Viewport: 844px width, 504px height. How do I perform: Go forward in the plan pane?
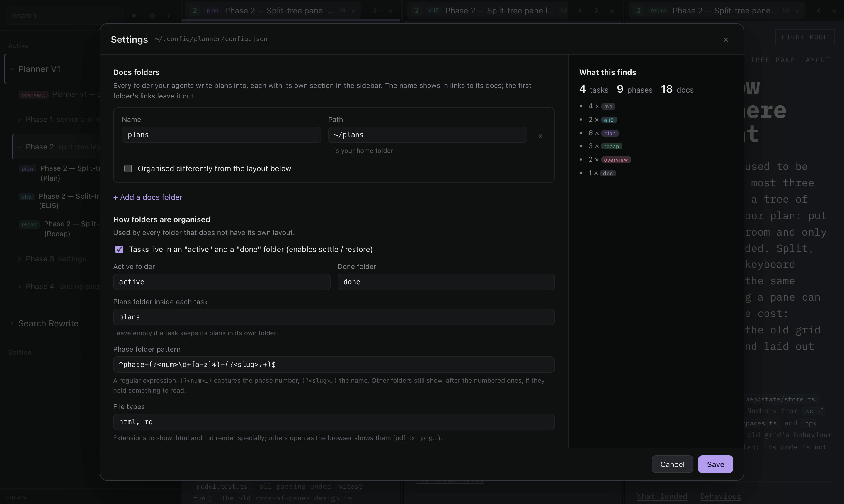tap(375, 11)
